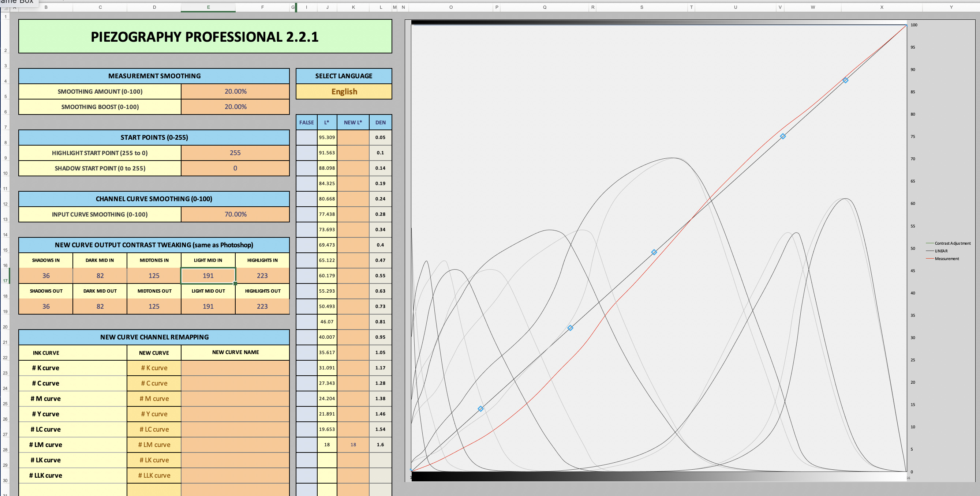The width and height of the screenshot is (980, 496).
Task: Select the column E header
Action: 208,7
